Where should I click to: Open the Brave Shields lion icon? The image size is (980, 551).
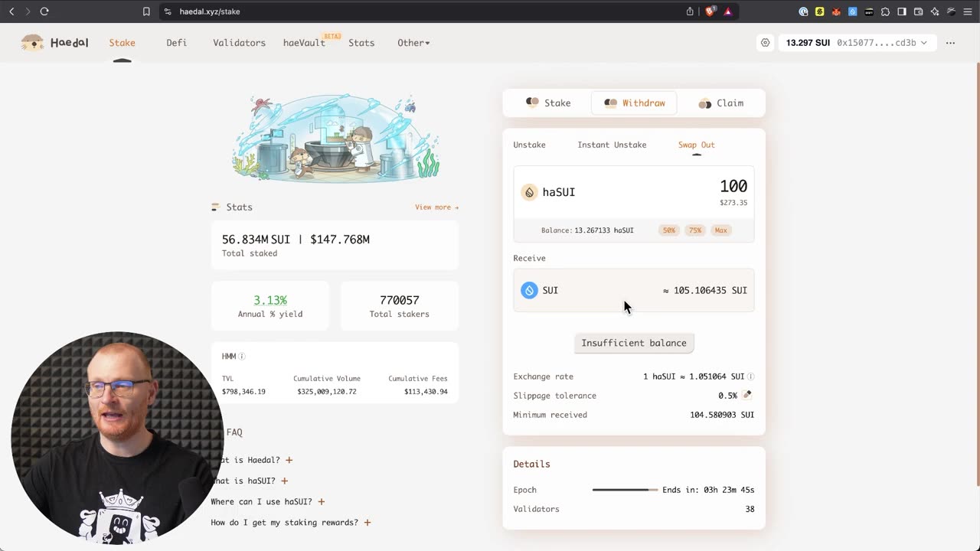point(710,11)
